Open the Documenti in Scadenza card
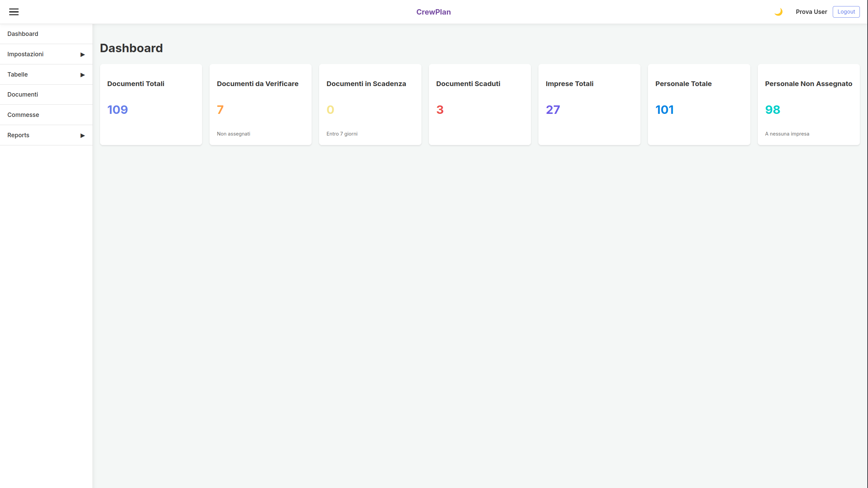868x488 pixels. tap(370, 104)
